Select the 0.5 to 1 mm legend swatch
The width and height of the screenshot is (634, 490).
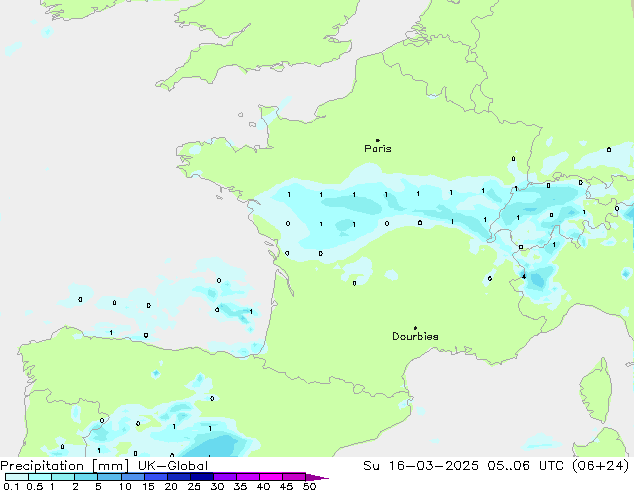(x=40, y=477)
